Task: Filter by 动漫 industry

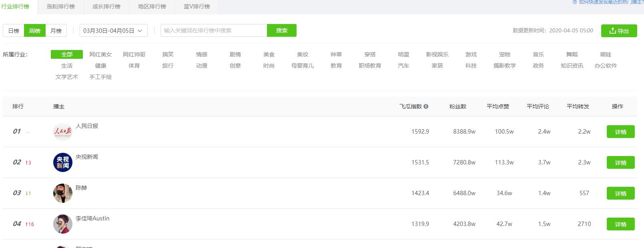Action: (x=202, y=66)
